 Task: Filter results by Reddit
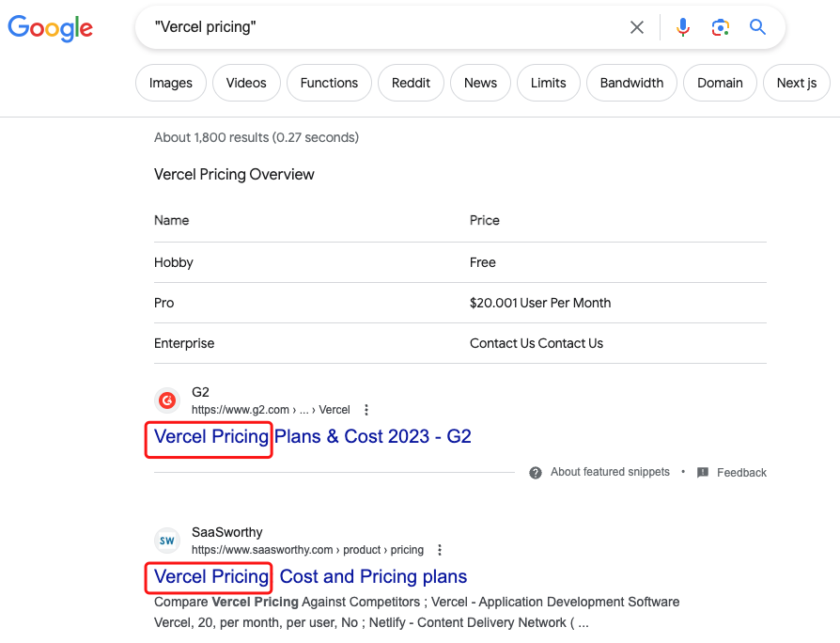411,83
